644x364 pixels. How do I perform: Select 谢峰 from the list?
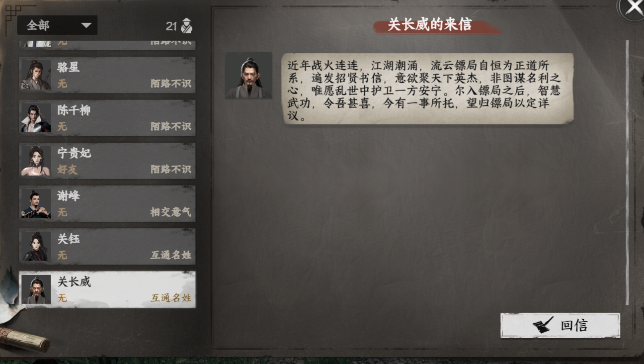(x=107, y=203)
